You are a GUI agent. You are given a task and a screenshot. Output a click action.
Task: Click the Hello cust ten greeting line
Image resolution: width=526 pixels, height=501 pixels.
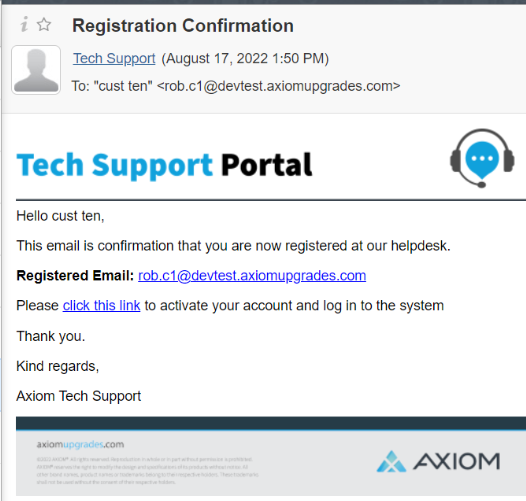click(x=60, y=216)
